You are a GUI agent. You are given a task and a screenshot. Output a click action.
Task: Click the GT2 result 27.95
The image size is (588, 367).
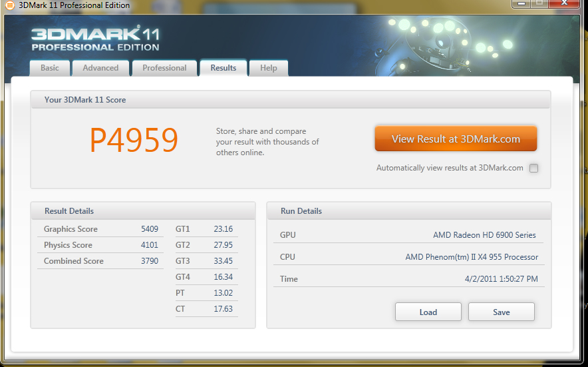tap(223, 245)
